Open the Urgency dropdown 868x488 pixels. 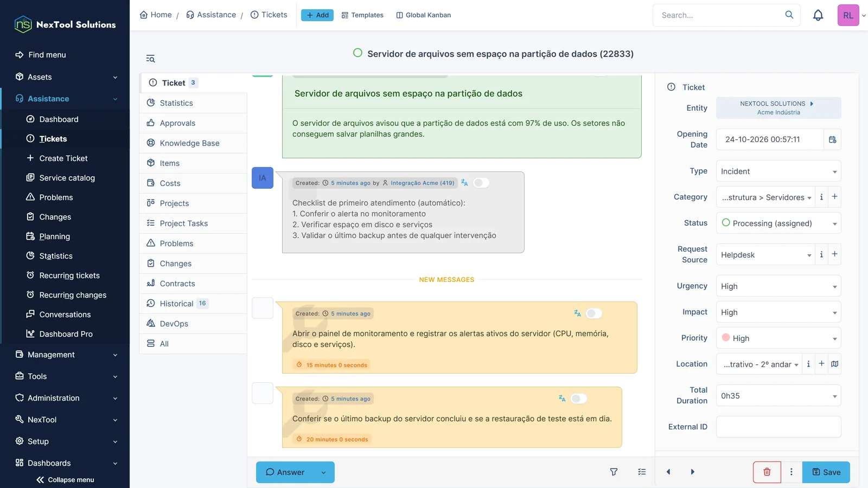778,286
